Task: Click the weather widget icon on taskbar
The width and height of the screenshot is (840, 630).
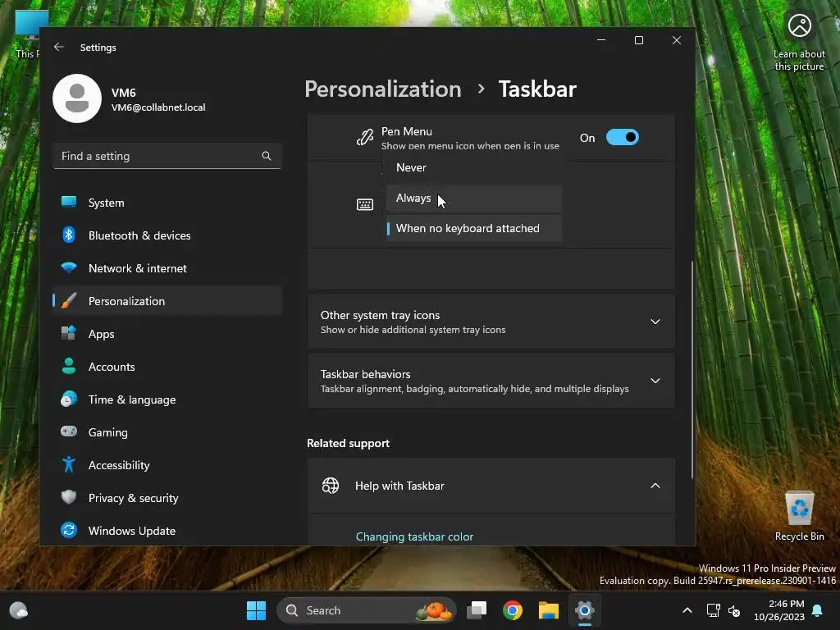Action: coord(19,610)
